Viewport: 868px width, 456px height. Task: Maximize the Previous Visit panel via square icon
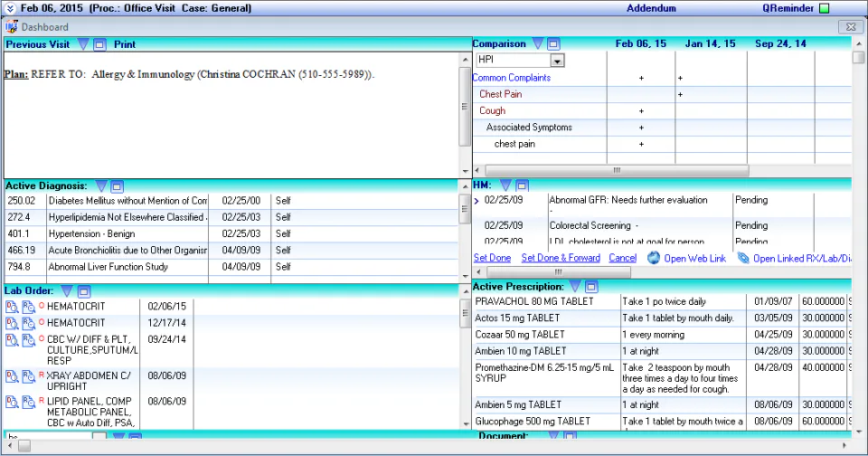(x=99, y=44)
